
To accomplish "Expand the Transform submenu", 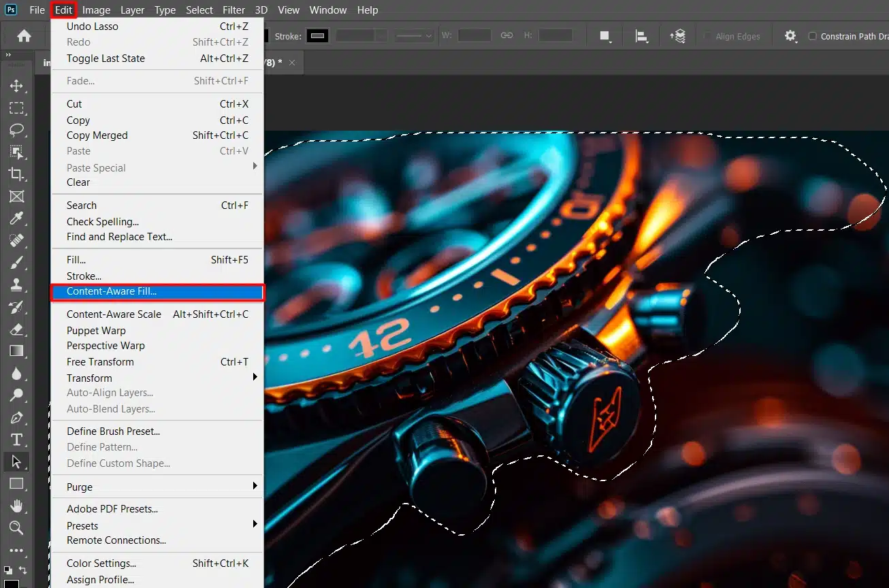I will [x=255, y=377].
